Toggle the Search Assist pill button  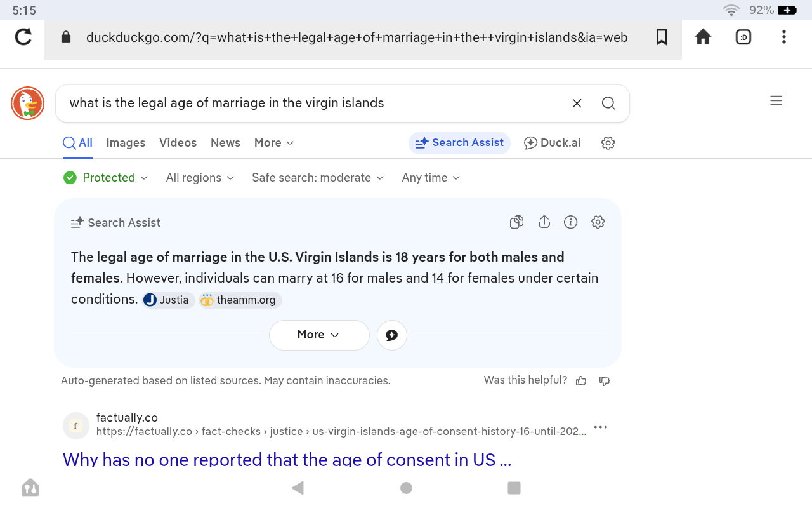point(459,143)
